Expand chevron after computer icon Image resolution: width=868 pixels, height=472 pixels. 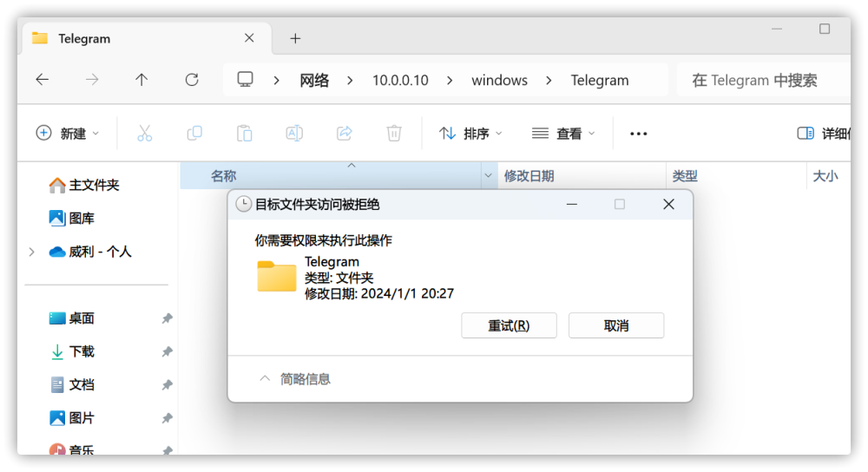pyautogui.click(x=276, y=80)
